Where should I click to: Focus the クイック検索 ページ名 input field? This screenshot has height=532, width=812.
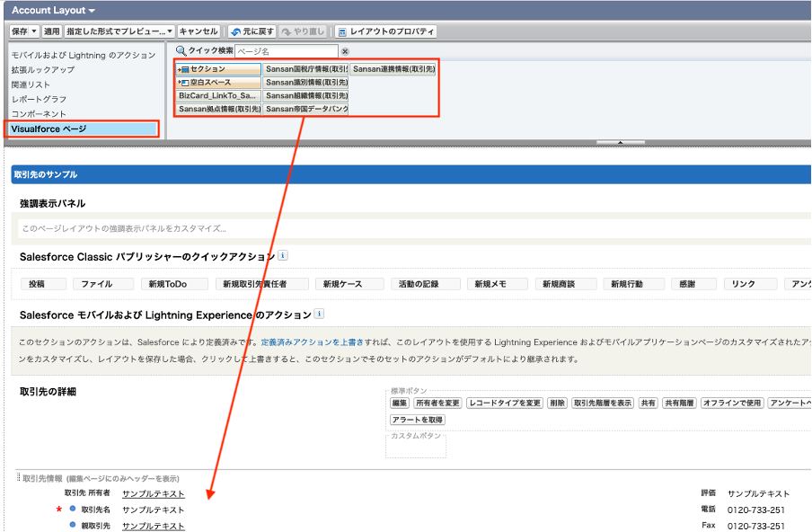(287, 51)
